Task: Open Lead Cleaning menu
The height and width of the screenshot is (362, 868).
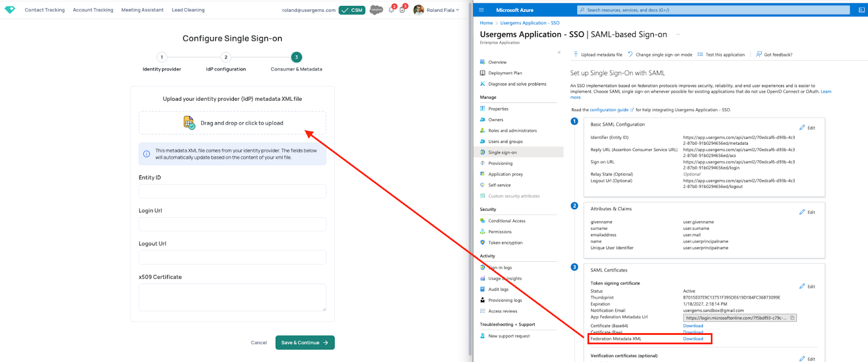Action: (188, 10)
